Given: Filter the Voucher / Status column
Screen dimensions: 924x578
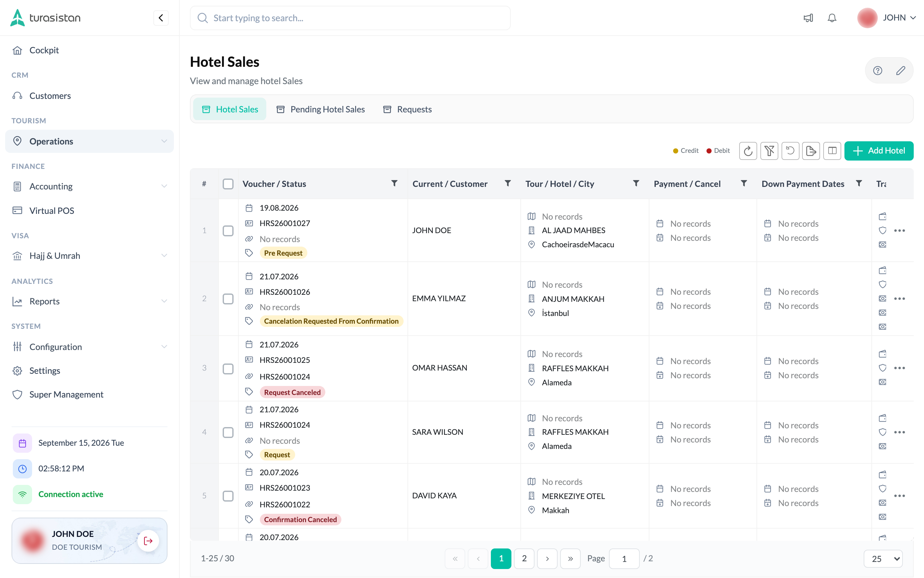Looking at the screenshot, I should pyautogui.click(x=394, y=183).
